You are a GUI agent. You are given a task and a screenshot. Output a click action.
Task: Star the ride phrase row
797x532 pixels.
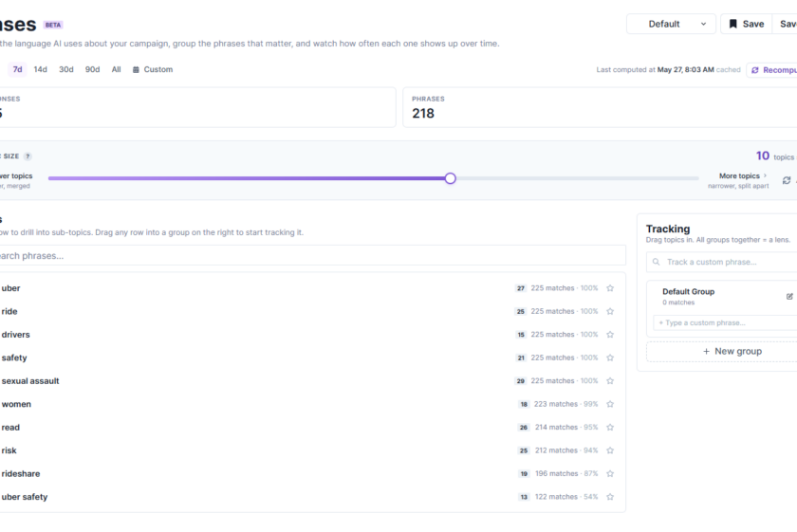pyautogui.click(x=610, y=311)
